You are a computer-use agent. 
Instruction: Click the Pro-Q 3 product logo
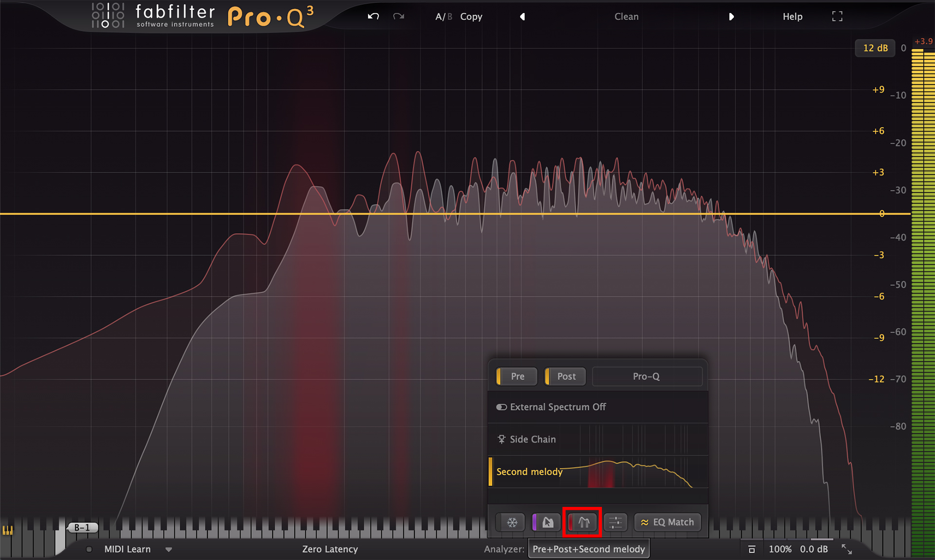point(271,17)
